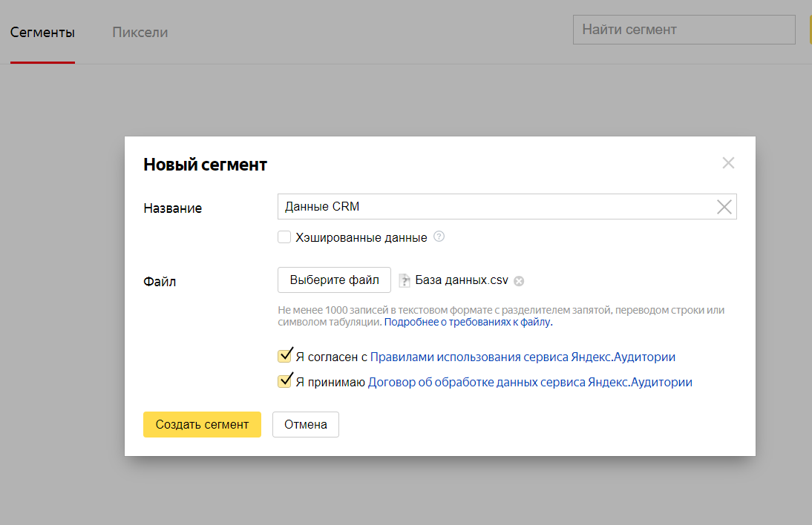This screenshot has width=812, height=525.
Task: Click the yellow button right of search
Action: (x=810, y=30)
